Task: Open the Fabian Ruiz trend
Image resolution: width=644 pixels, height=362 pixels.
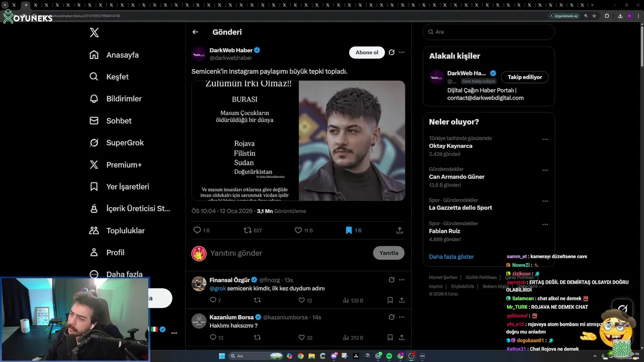Action: (x=445, y=231)
